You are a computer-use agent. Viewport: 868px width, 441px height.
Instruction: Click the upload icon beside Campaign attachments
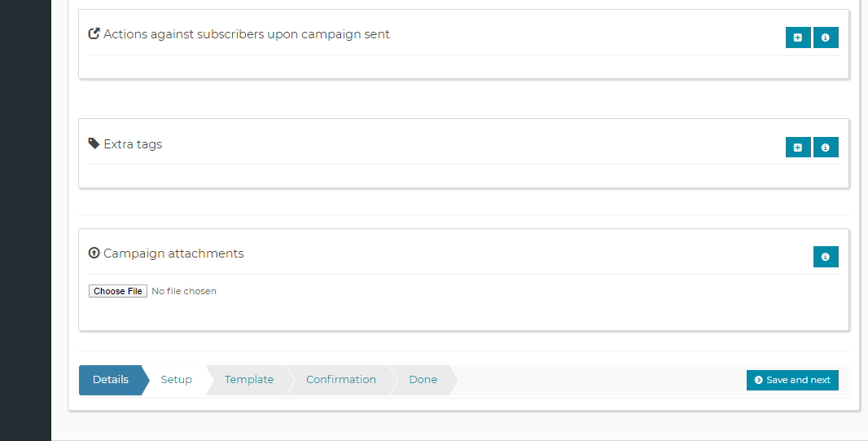(x=94, y=254)
